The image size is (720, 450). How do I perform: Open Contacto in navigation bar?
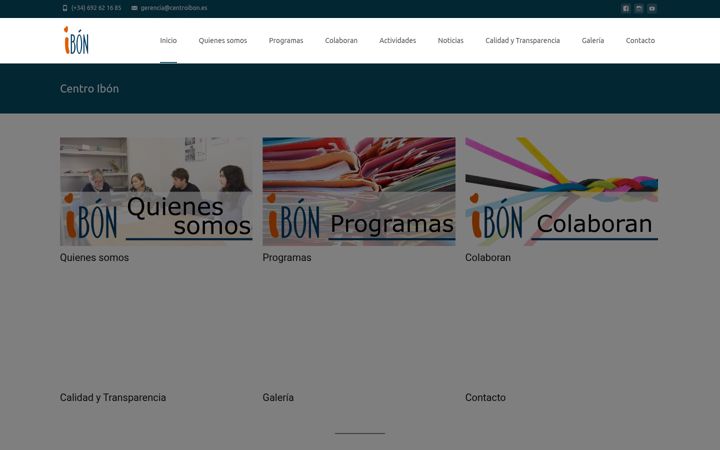click(640, 40)
